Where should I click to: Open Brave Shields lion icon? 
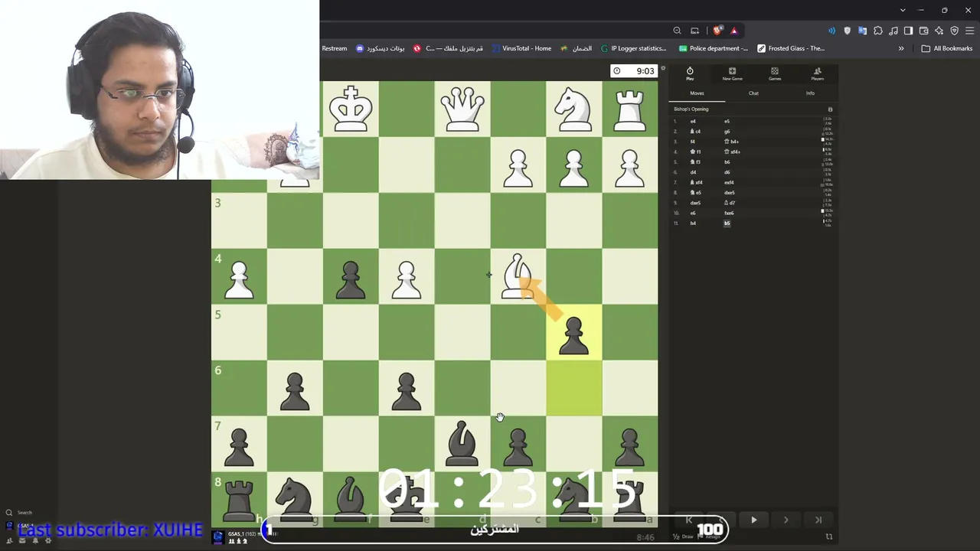pos(717,31)
